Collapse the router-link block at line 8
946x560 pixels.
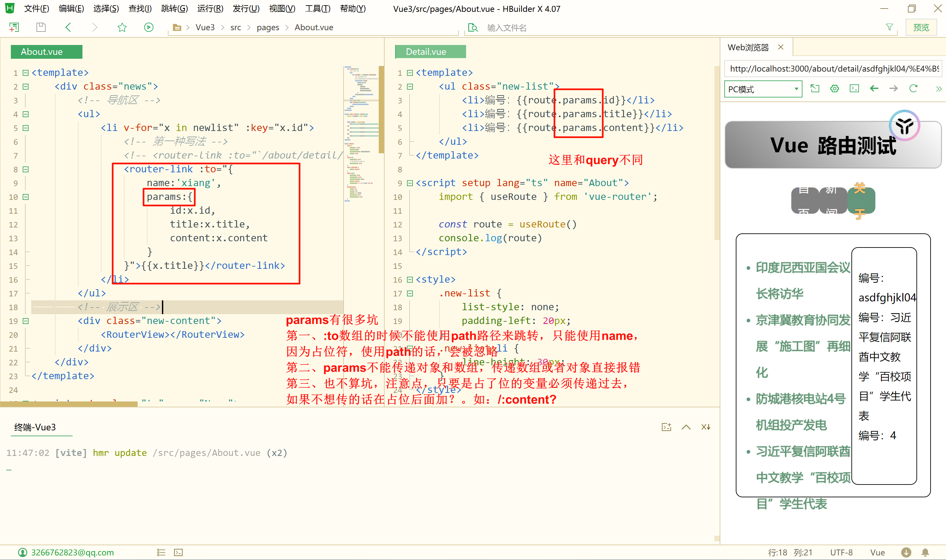(x=26, y=169)
